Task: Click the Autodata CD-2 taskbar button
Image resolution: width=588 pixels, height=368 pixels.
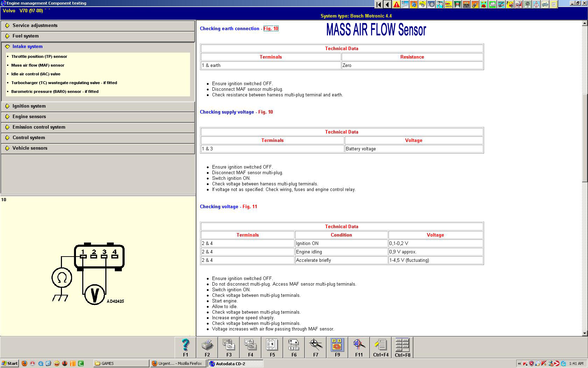Action: [236, 363]
